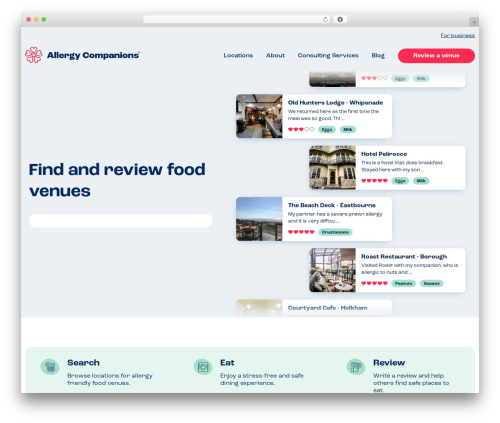Viewport: 500px width, 423px height.
Task: Click 'Browse locations for allergy friendly' text
Action: 110,379
